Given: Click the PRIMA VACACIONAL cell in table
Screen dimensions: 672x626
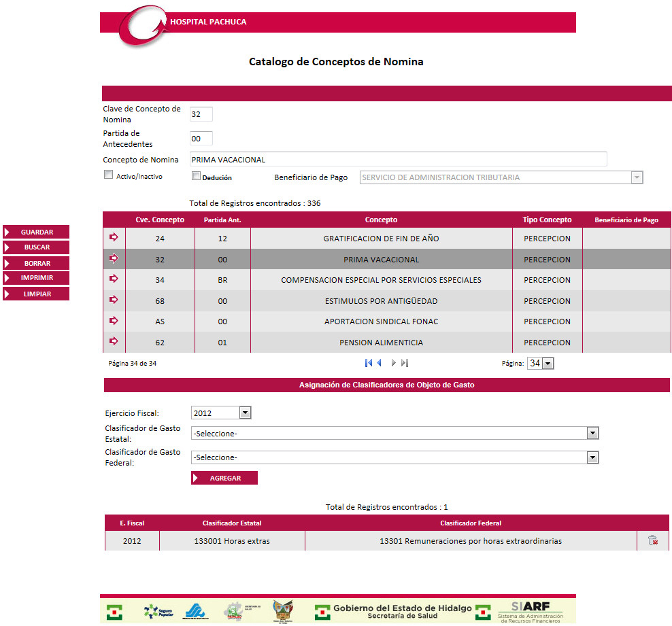Looking at the screenshot, I should click(x=382, y=260).
